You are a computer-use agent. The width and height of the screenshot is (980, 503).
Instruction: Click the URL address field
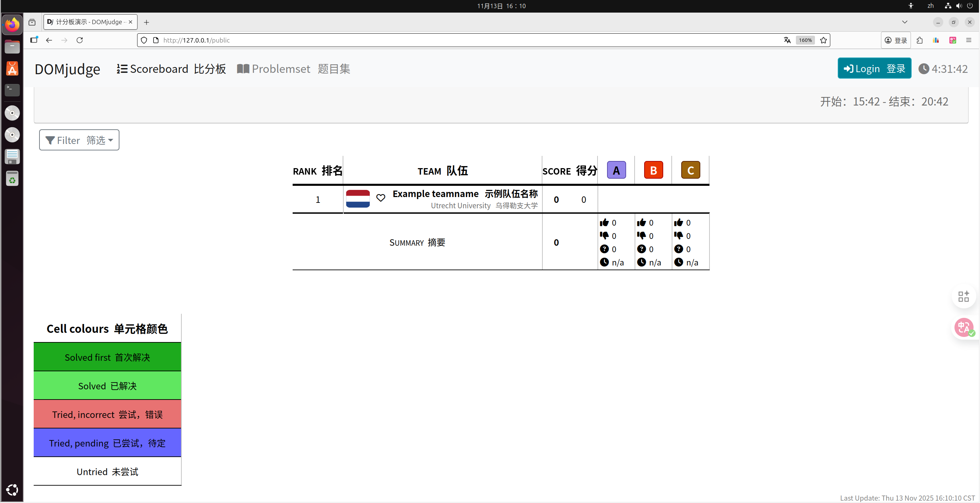(457, 40)
